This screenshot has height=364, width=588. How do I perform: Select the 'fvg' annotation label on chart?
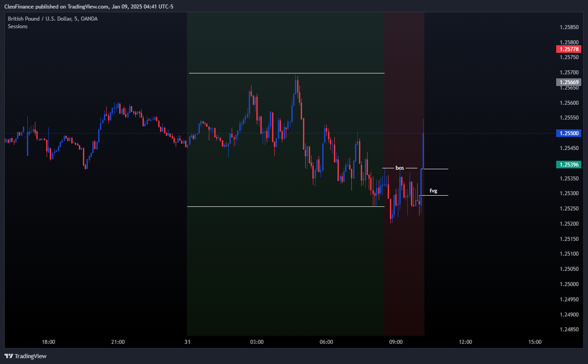click(433, 191)
